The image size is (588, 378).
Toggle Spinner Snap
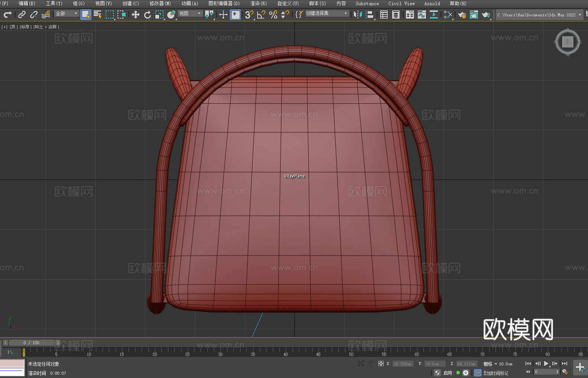click(x=285, y=14)
